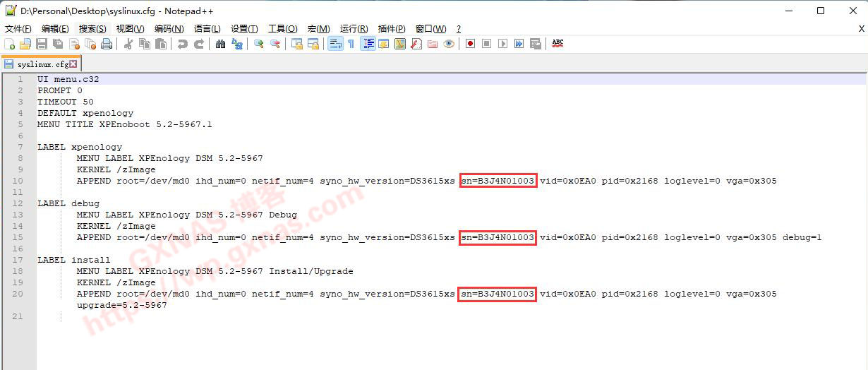This screenshot has width=868, height=370.
Task: Click the Undo arrow icon
Action: click(x=183, y=44)
